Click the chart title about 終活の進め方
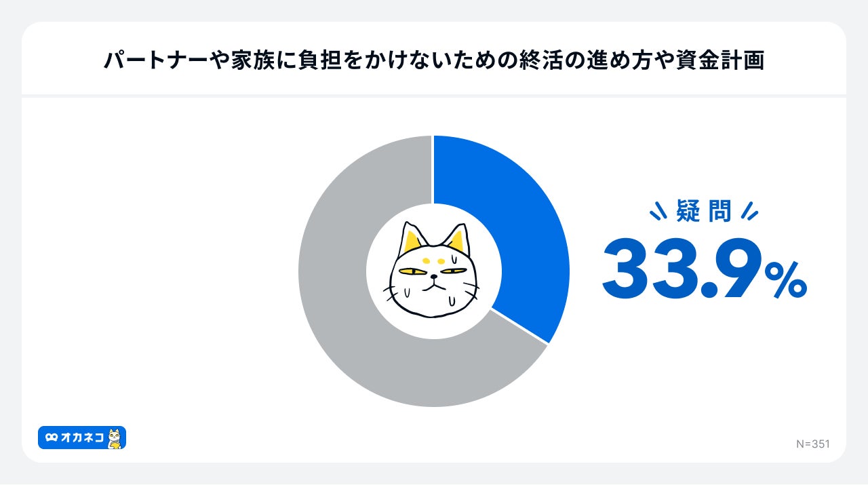This screenshot has width=868, height=485. click(x=434, y=61)
